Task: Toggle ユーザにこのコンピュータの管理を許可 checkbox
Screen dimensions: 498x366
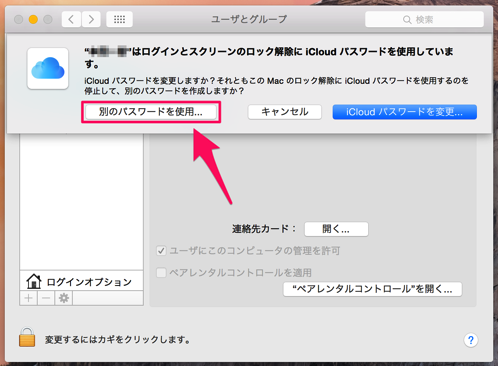Action: pyautogui.click(x=161, y=251)
